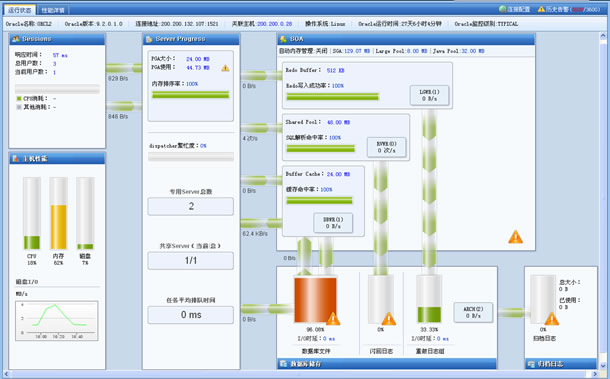610x379 pixels.
Task: Click the 操作系统 Linux text
Action: click(325, 24)
